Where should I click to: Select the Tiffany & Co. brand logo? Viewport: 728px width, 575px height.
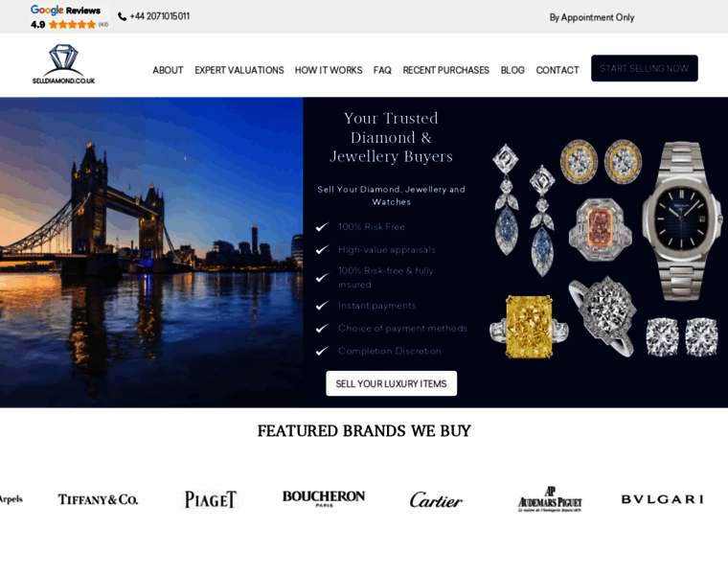pos(98,499)
